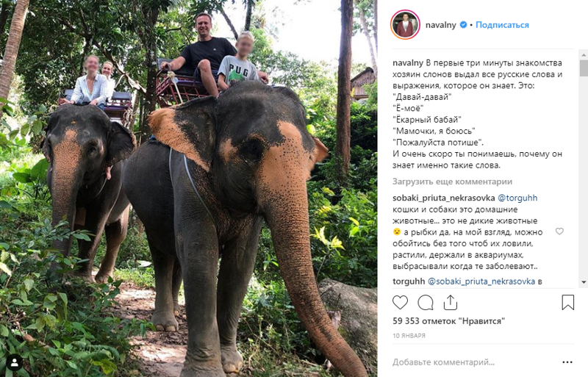This screenshot has height=377, width=588.
Task: Click Подписаться to follow
Action: tap(502, 25)
